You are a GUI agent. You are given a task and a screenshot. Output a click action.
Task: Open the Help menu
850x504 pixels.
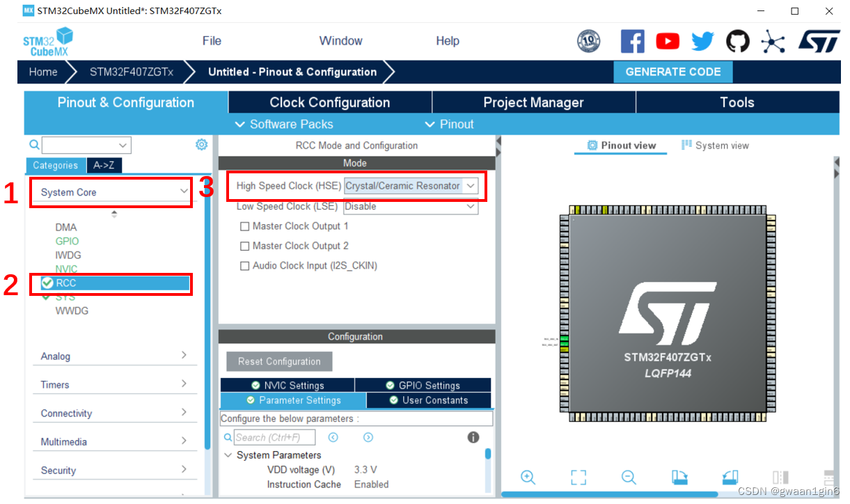click(x=448, y=41)
